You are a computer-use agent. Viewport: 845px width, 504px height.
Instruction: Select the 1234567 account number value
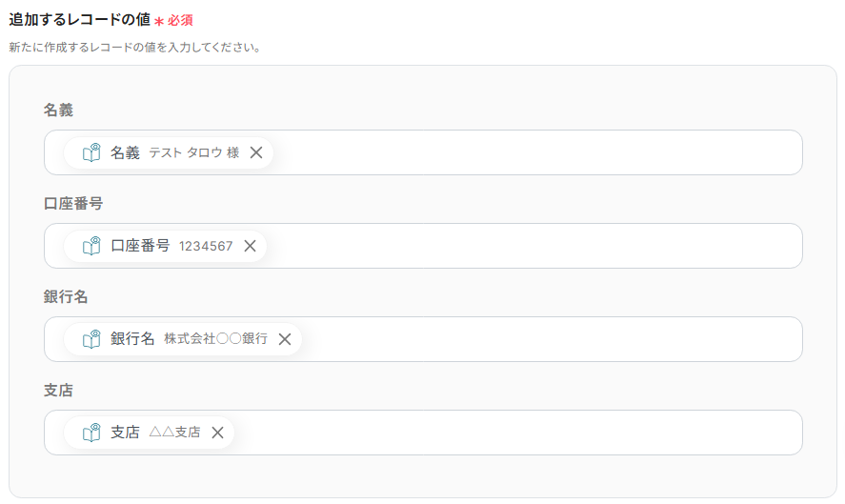tap(206, 247)
